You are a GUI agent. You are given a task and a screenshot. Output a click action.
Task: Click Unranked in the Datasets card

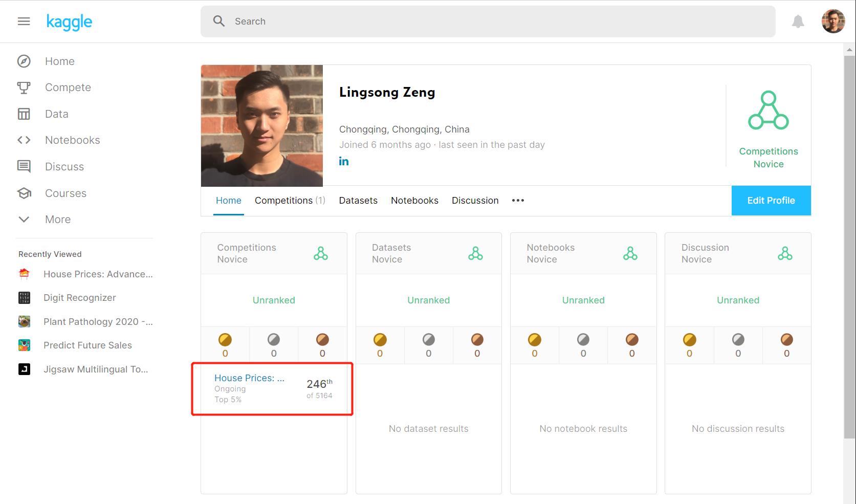pos(429,300)
